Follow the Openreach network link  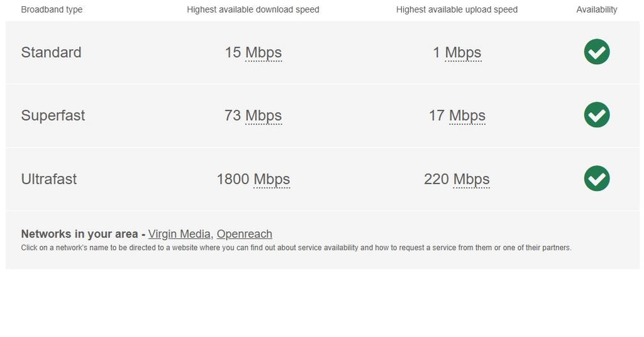click(244, 234)
